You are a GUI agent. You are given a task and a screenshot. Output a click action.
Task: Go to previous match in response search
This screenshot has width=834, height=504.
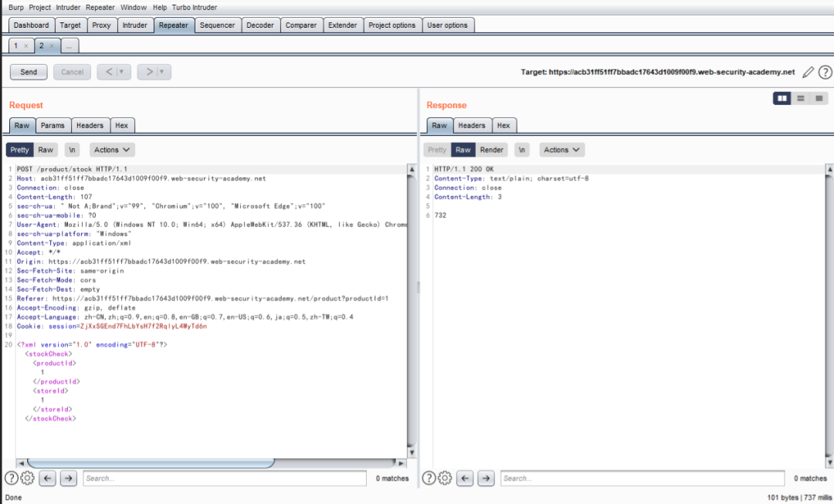pos(465,479)
